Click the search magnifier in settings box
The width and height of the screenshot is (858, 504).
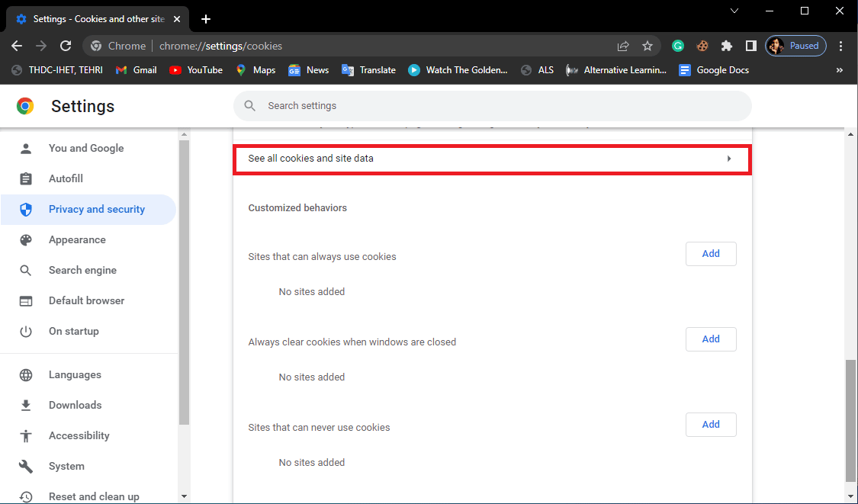coord(250,106)
